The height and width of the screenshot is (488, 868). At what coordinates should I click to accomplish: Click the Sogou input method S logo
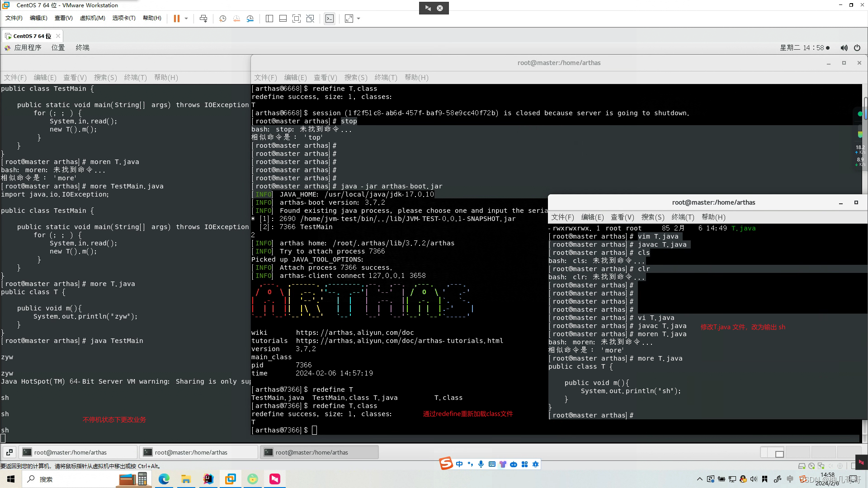(x=446, y=463)
